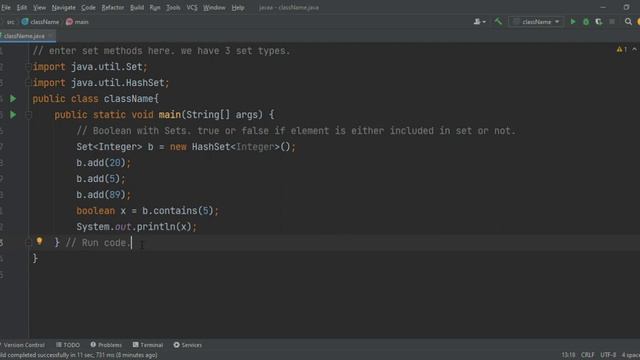
Task: Open the Navigate menu
Action: tap(63, 7)
